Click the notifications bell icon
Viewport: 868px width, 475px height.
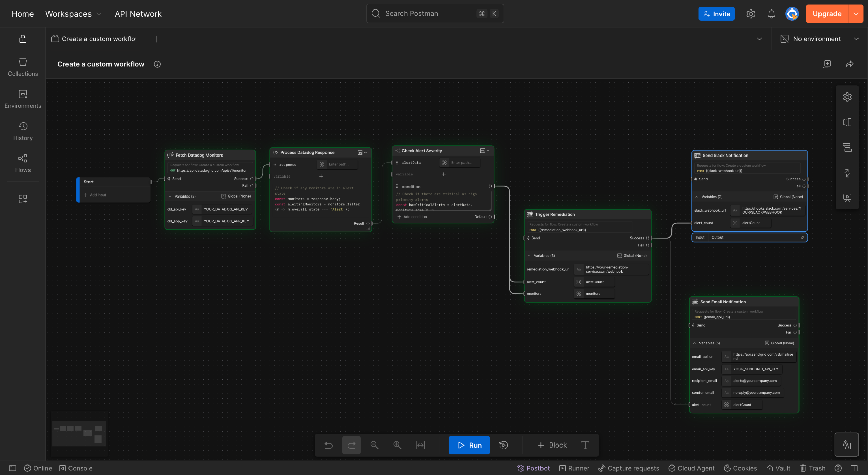[x=771, y=14]
